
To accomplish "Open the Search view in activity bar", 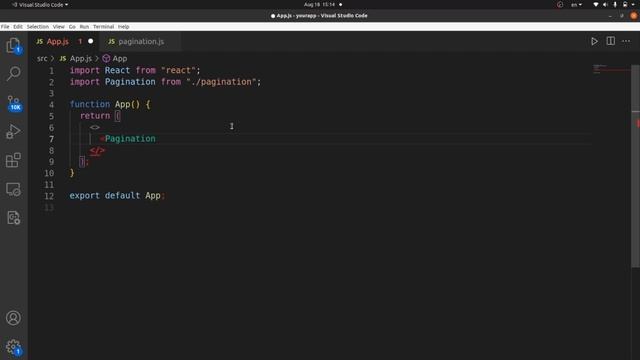I will tap(13, 74).
